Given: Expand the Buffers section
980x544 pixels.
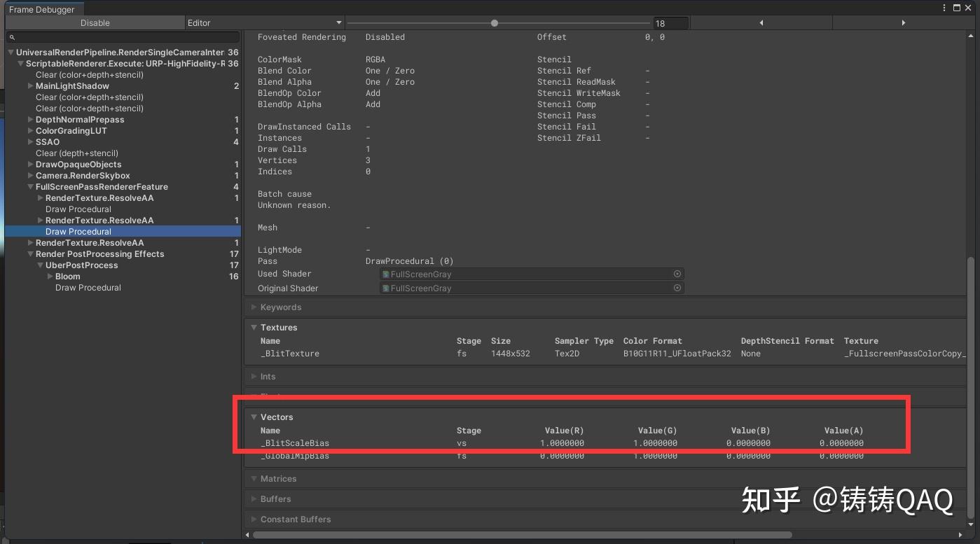Looking at the screenshot, I should click(x=254, y=499).
